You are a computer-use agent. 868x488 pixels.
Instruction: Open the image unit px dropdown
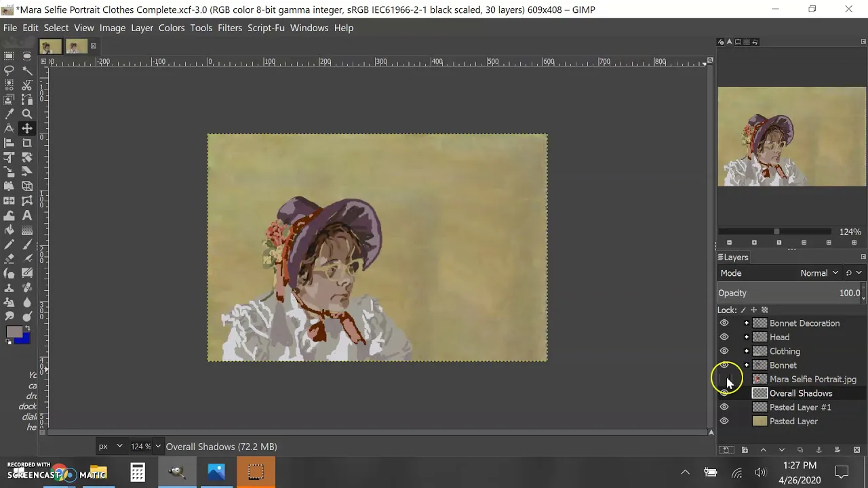(x=111, y=447)
